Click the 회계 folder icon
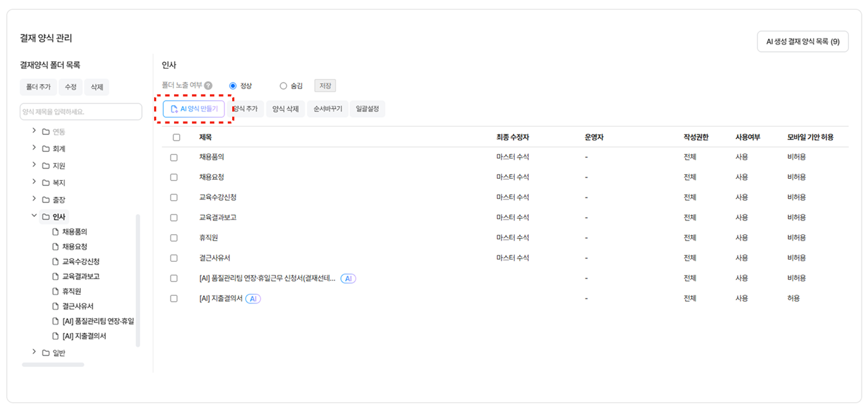The width and height of the screenshot is (868, 412). pyautogui.click(x=46, y=149)
